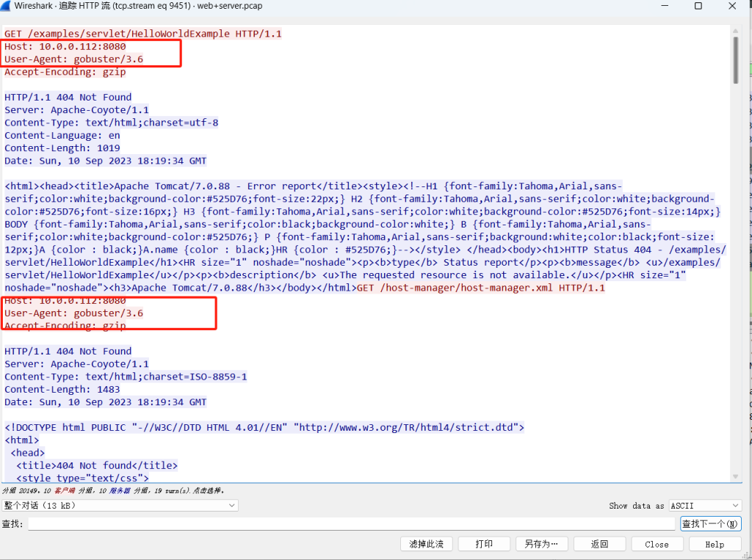This screenshot has height=560, width=752.
Task: Click the GET /examples/servlet/HelloWorldExample request line
Action: point(143,34)
